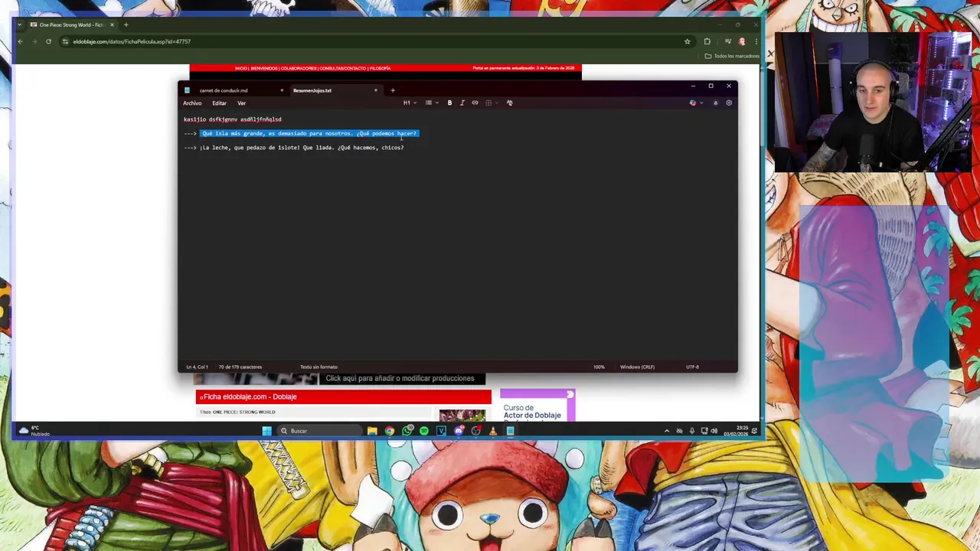Open Windows Start menu
This screenshot has width=980, height=551.
266,431
